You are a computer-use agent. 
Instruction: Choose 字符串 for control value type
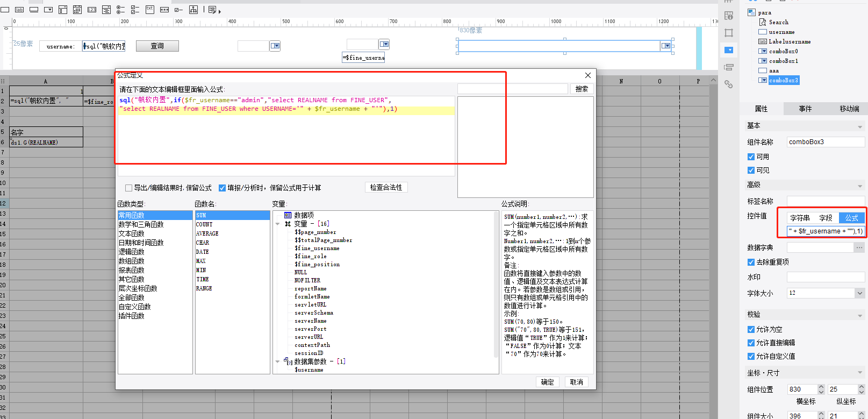[800, 218]
